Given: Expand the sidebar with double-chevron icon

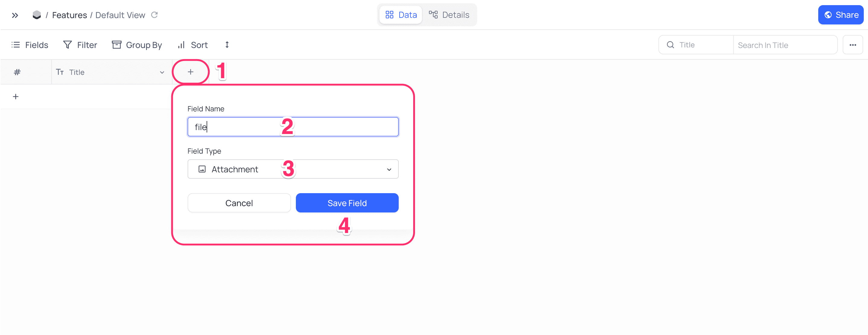Looking at the screenshot, I should (15, 15).
